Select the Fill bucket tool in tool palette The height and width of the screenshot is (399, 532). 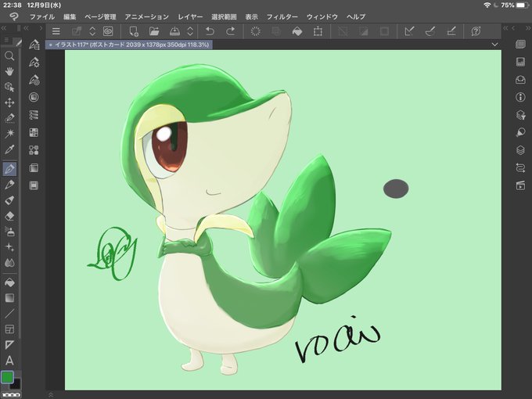[x=9, y=282]
